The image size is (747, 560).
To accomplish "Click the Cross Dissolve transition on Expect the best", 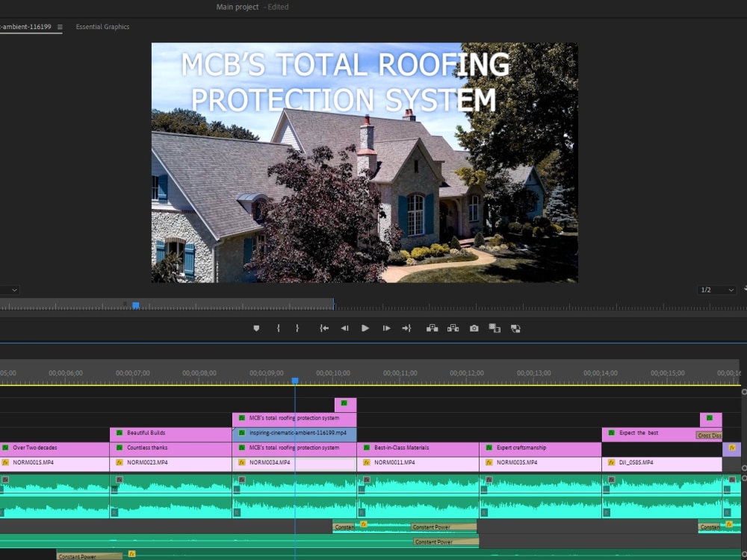I will coord(709,435).
